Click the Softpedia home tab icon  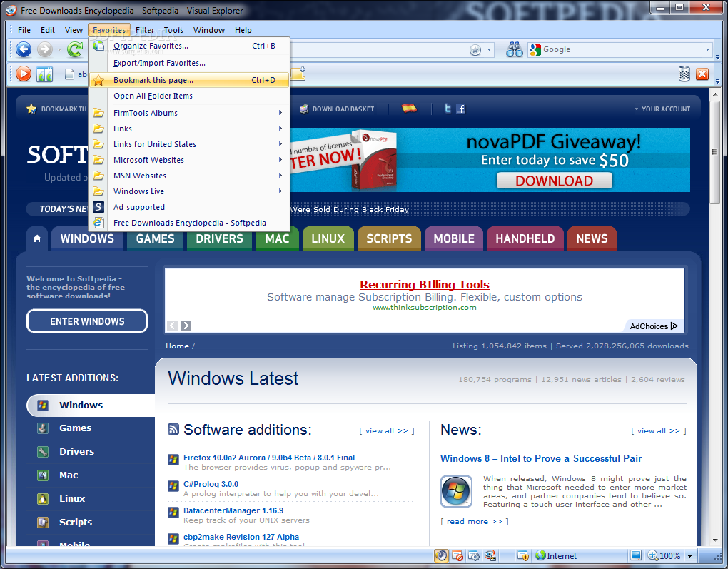[37, 238]
